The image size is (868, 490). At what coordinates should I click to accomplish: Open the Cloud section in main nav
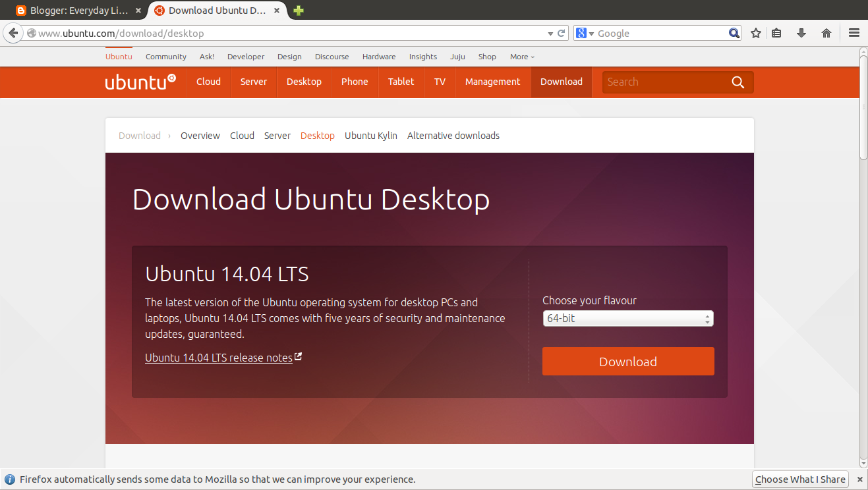[208, 82]
